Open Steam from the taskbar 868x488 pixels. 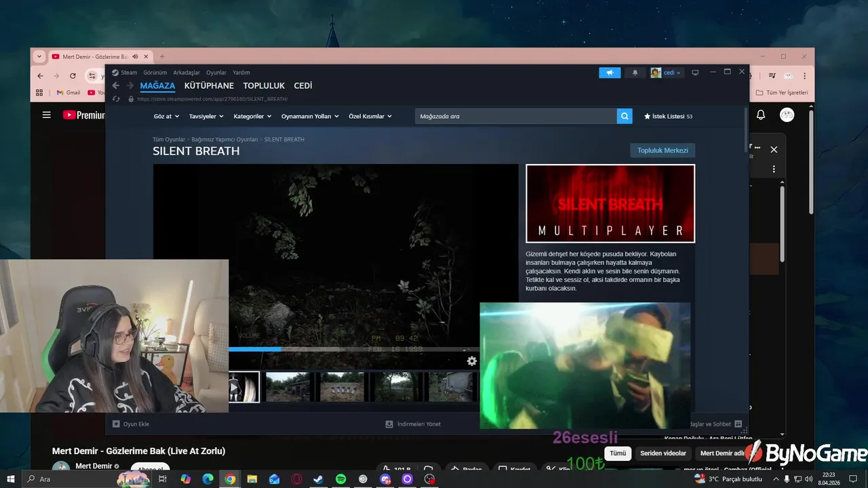(318, 479)
